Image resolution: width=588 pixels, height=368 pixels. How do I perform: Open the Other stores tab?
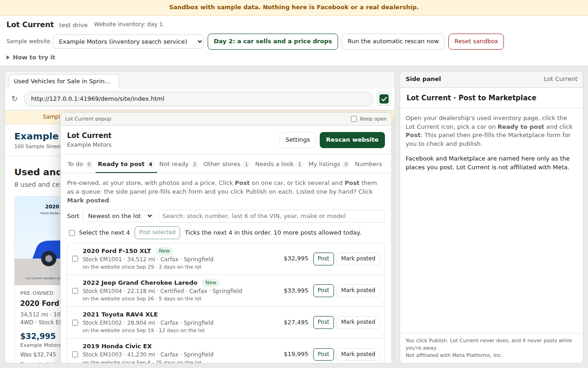tap(226, 164)
